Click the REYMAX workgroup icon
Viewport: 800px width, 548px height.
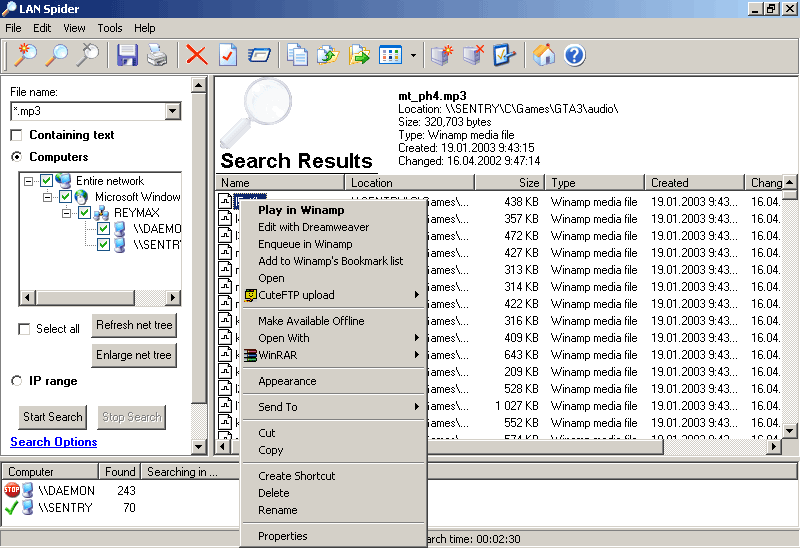[x=101, y=213]
